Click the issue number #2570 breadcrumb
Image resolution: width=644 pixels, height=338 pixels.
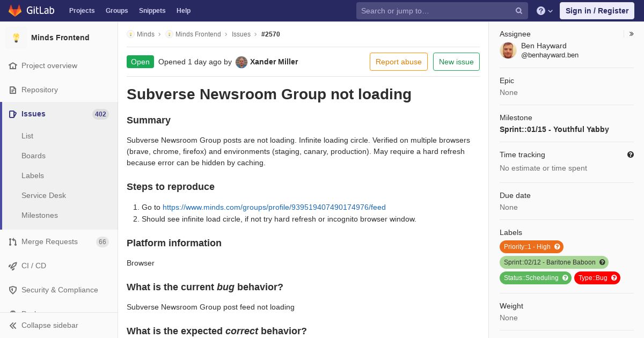pos(270,34)
